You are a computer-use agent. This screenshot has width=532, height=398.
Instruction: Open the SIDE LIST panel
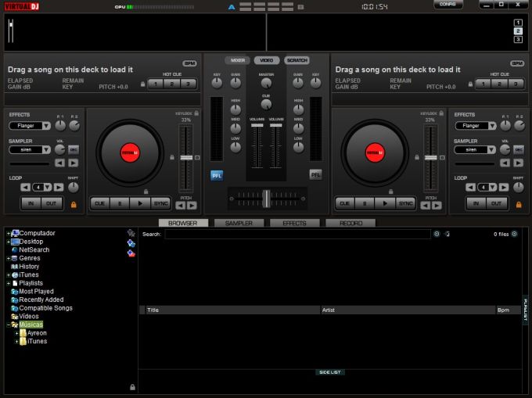330,372
